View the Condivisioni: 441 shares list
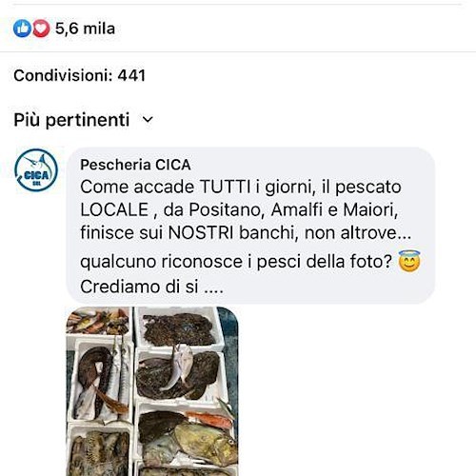 [x=79, y=75]
